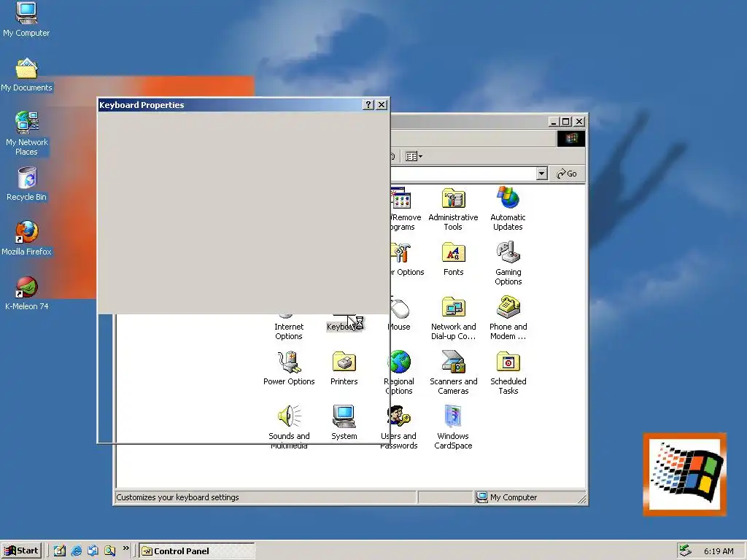Image resolution: width=747 pixels, height=560 pixels.
Task: Expand hidden Quick Launch items chevron
Action: [125, 548]
